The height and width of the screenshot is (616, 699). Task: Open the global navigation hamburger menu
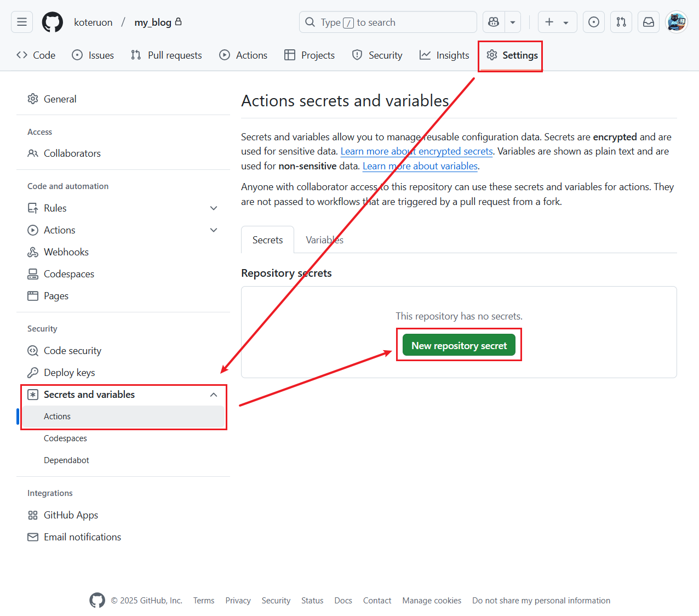(x=21, y=22)
